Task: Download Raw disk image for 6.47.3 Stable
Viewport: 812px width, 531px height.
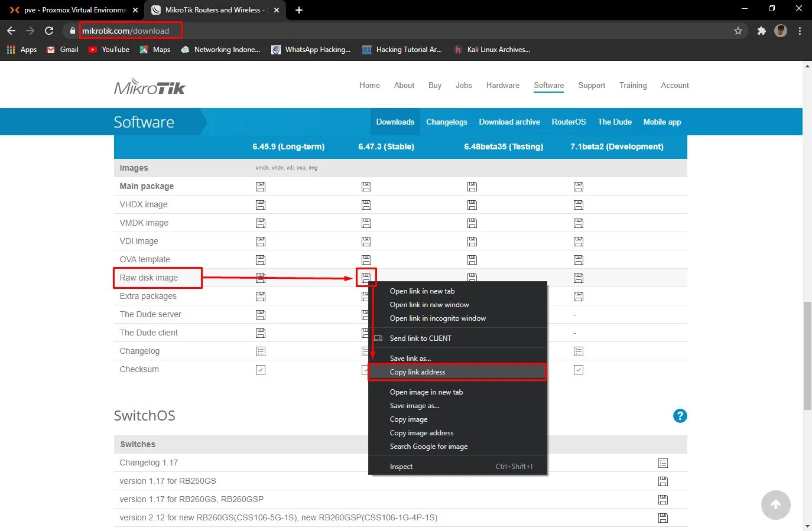Action: [366, 277]
